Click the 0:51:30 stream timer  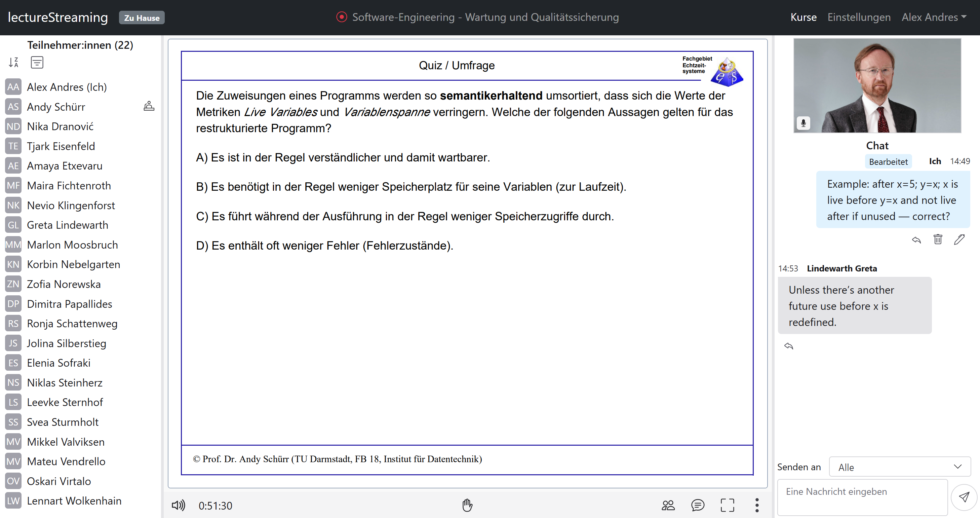tap(215, 506)
